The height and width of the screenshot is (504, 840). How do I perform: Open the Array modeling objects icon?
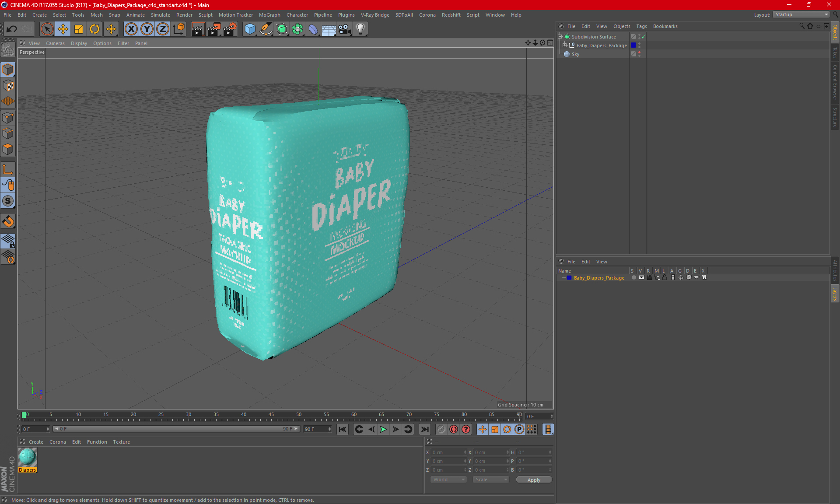[x=297, y=29]
